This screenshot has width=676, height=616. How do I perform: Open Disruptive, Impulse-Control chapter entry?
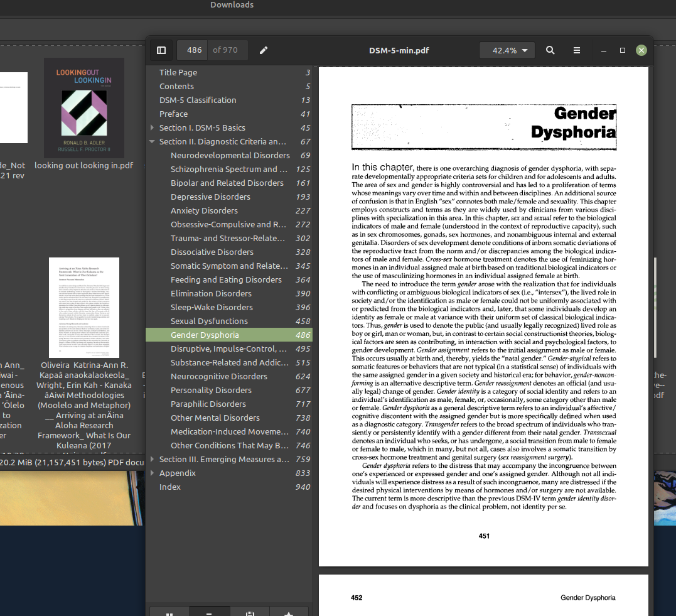click(x=229, y=349)
